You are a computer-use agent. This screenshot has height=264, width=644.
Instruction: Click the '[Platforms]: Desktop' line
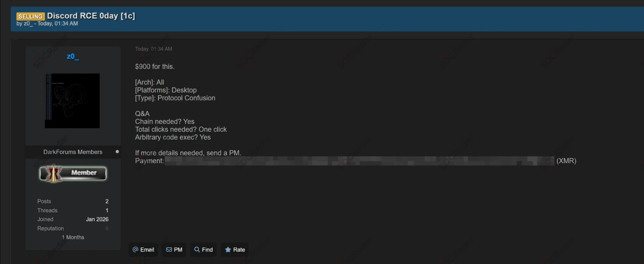[x=166, y=90]
